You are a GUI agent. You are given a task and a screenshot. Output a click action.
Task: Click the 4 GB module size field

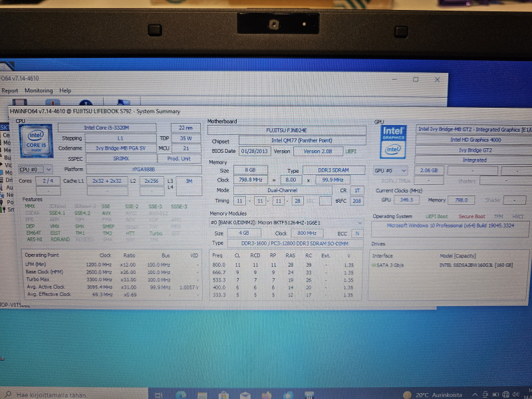click(244, 233)
